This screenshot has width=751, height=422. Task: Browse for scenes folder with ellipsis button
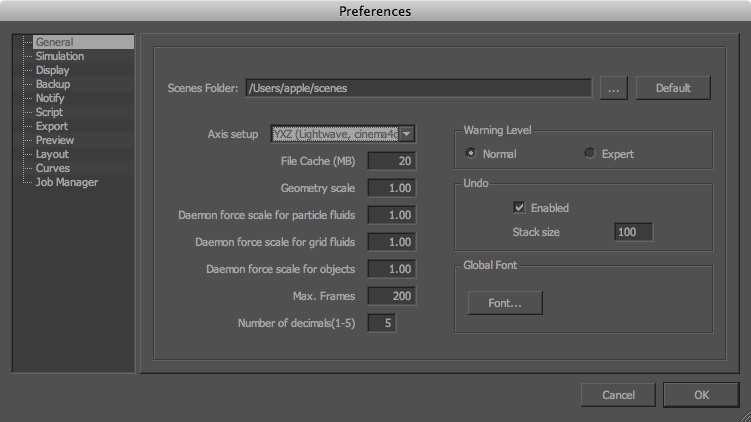click(613, 88)
